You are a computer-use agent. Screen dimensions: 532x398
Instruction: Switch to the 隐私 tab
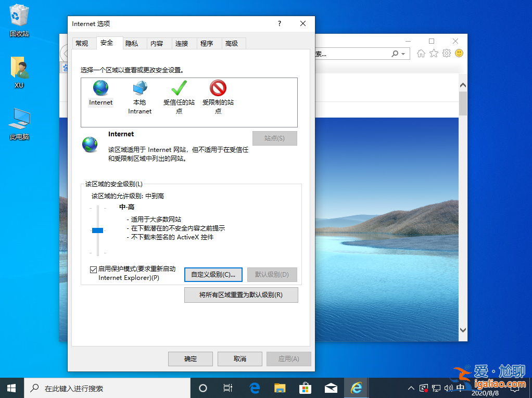pos(133,43)
